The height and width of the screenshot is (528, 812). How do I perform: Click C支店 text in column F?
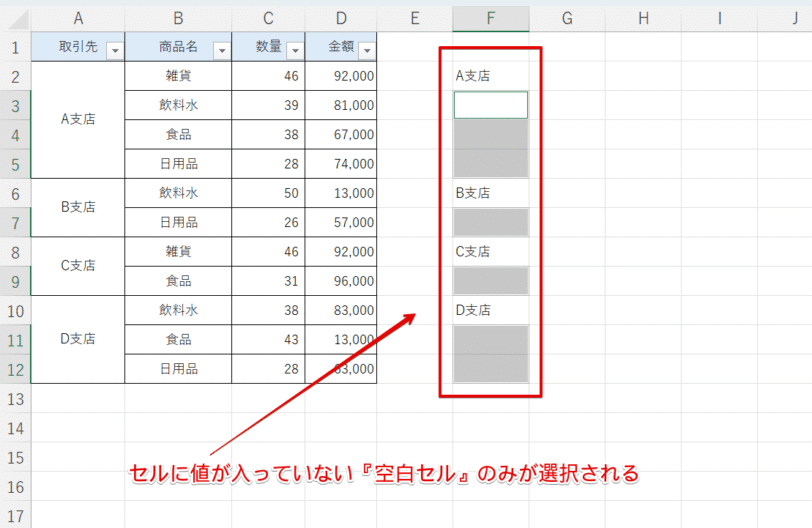pyautogui.click(x=473, y=252)
